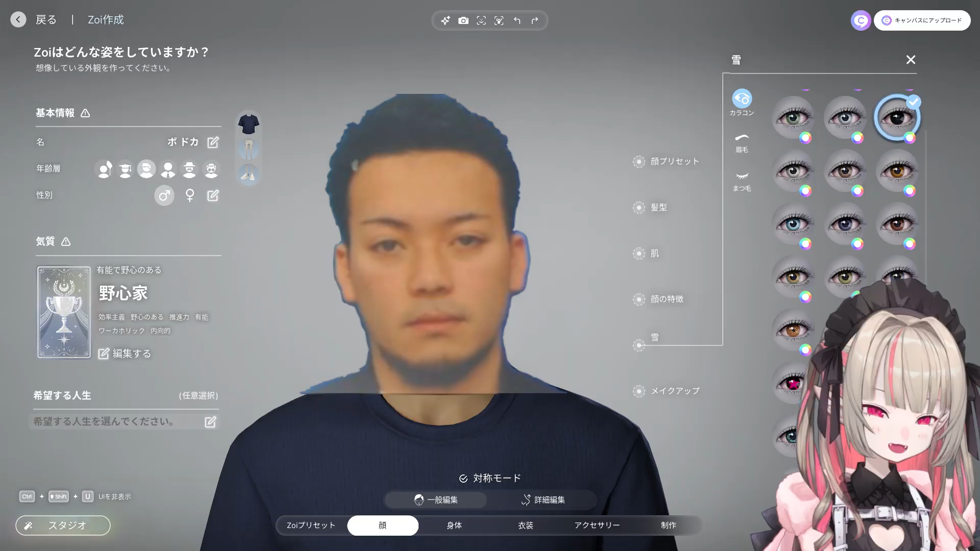980x551 pixels.
Task: Select the green-gray eye preset in first row
Action: pyautogui.click(x=793, y=118)
